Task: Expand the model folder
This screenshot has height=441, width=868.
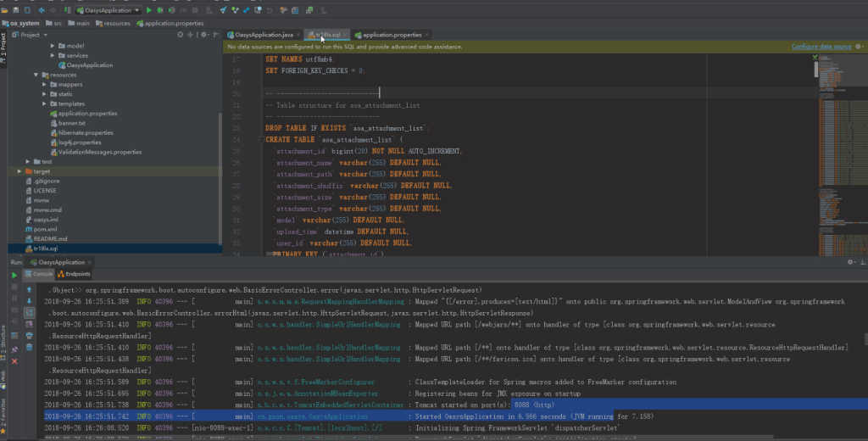Action: pos(53,46)
